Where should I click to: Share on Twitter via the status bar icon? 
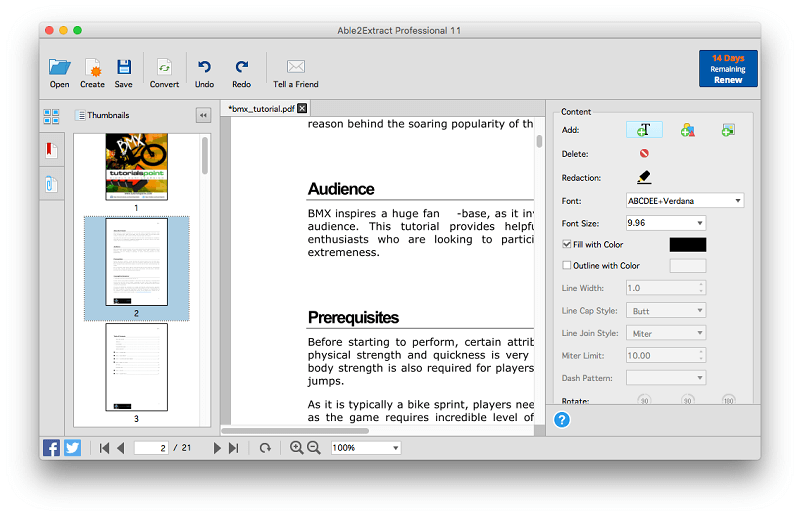point(72,448)
